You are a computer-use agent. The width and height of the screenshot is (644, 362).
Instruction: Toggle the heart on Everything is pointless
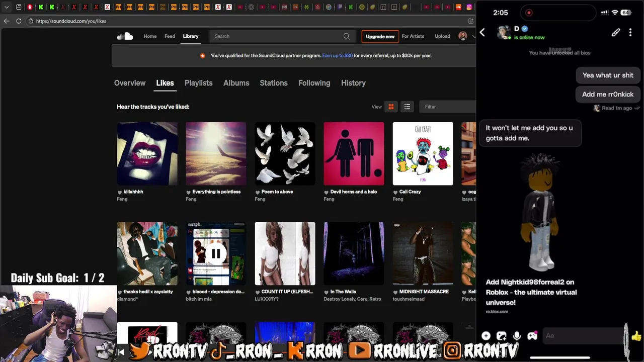[189, 192]
